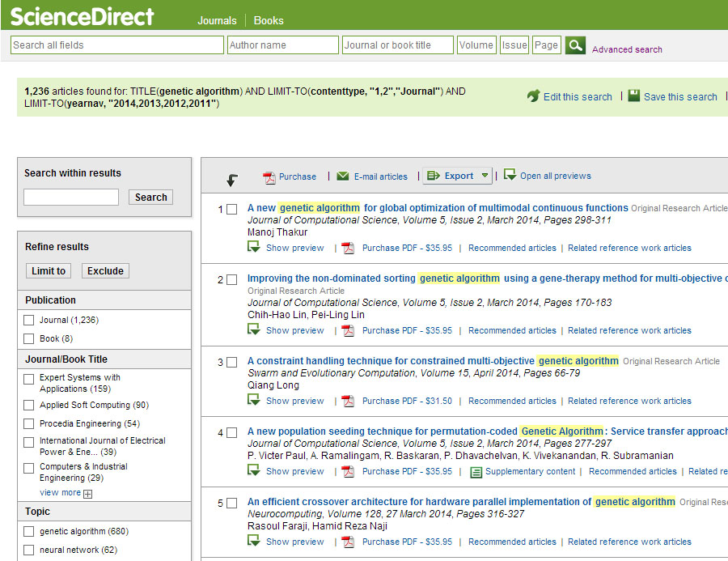Enable the neural network topic checkbox
The width and height of the screenshot is (728, 561).
pyautogui.click(x=29, y=550)
